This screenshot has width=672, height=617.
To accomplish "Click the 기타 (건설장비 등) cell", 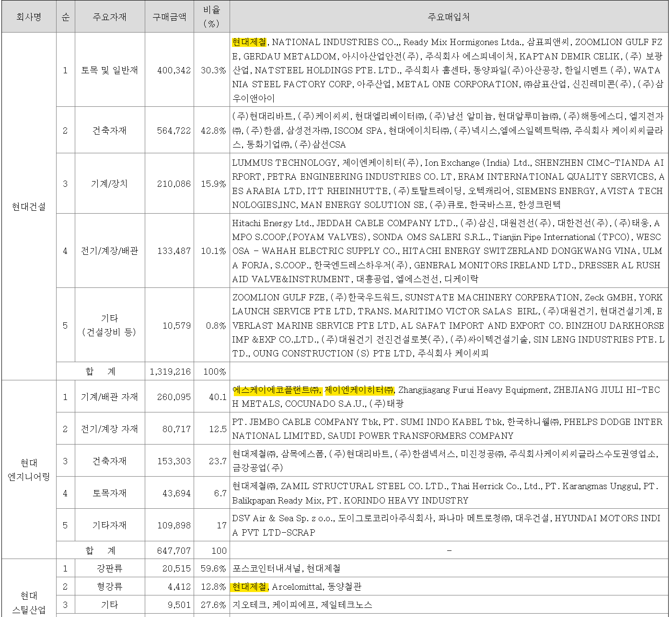I will coord(110,325).
